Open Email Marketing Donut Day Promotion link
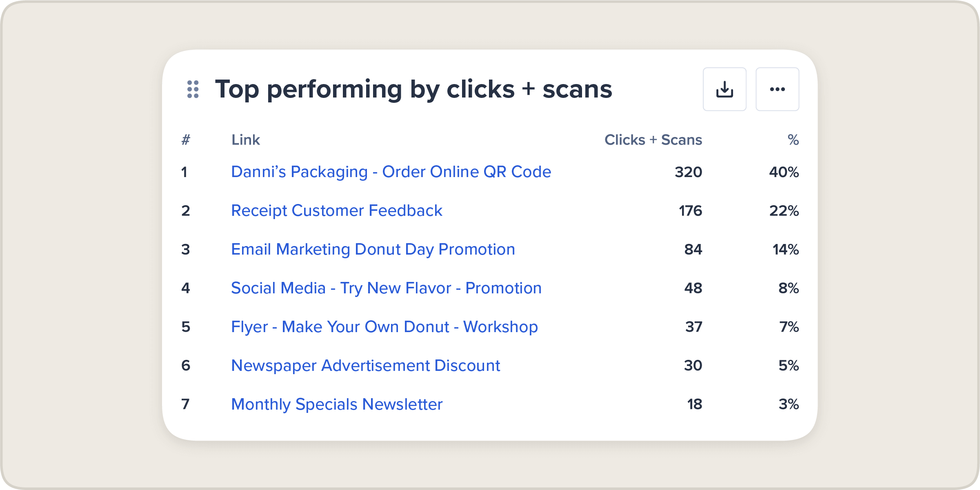The height and width of the screenshot is (490, 980). 373,249
